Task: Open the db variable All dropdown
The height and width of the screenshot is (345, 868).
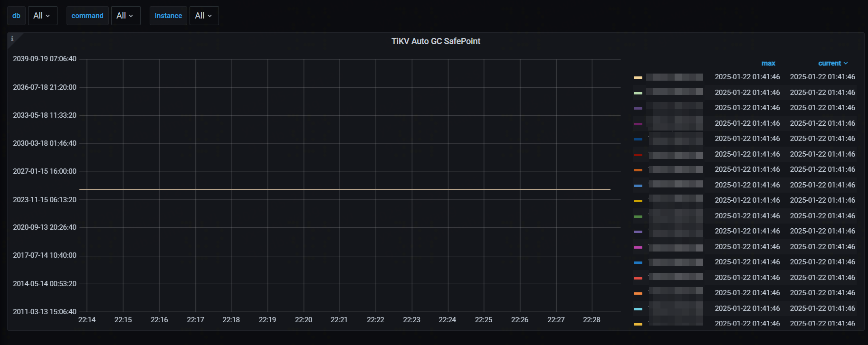Action: pos(42,16)
